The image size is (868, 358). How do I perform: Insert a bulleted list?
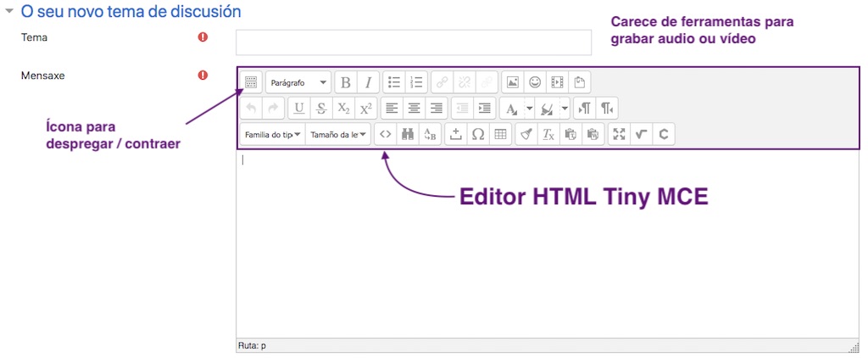point(394,82)
